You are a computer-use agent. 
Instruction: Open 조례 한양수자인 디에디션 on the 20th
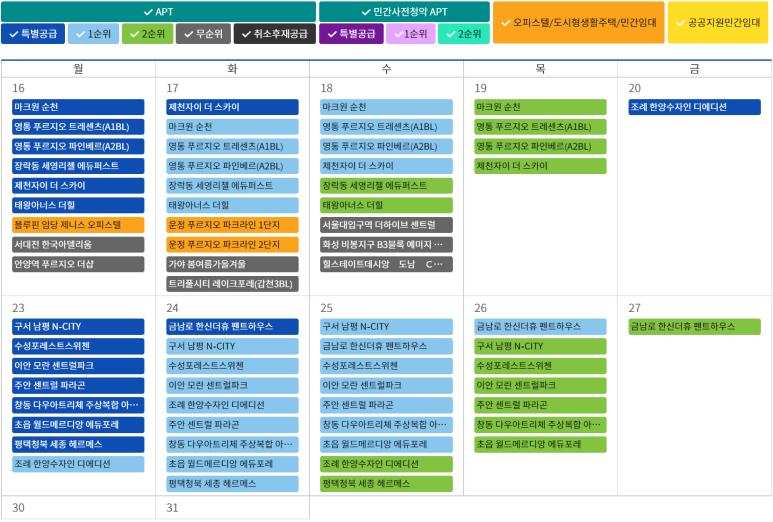pos(695,107)
